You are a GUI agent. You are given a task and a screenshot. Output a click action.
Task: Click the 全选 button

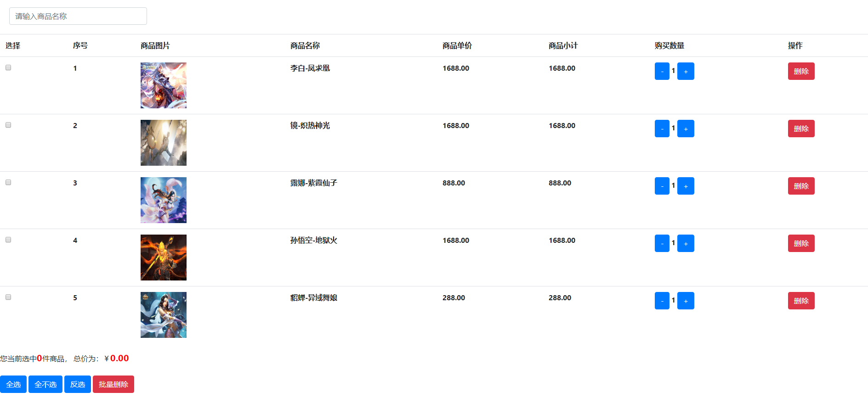(13, 384)
